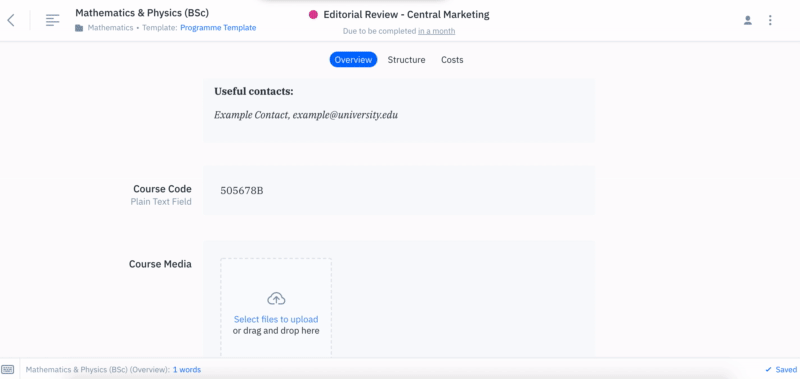This screenshot has height=379, width=800.
Task: Click the Saved checkmark status
Action: [x=781, y=369]
